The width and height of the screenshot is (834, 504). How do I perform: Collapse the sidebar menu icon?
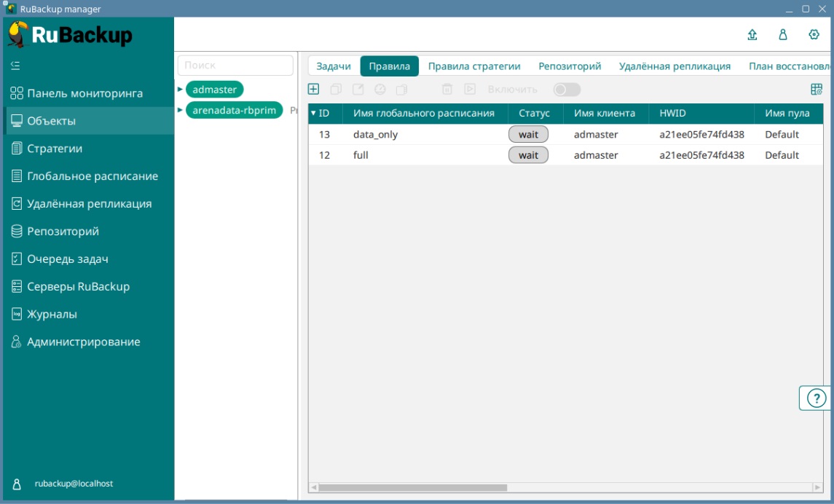tap(15, 66)
